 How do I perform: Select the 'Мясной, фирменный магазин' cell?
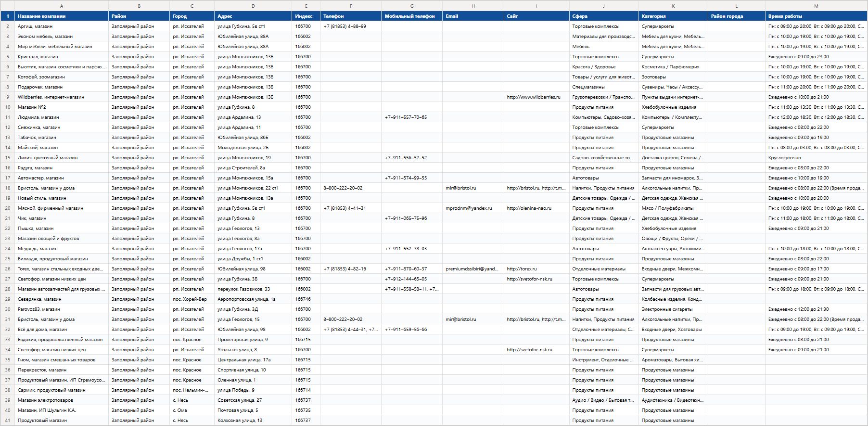[x=62, y=208]
